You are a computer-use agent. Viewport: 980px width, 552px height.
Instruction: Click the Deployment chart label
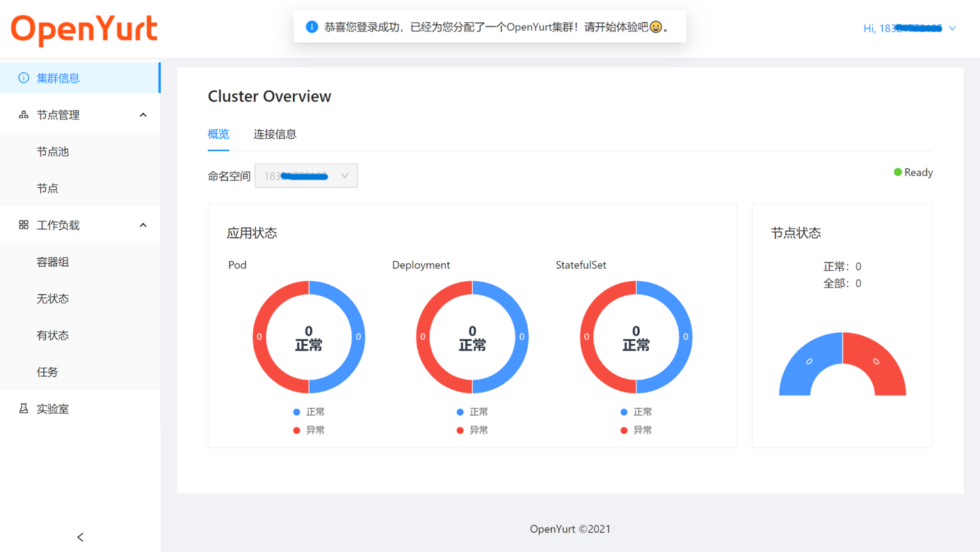click(421, 265)
